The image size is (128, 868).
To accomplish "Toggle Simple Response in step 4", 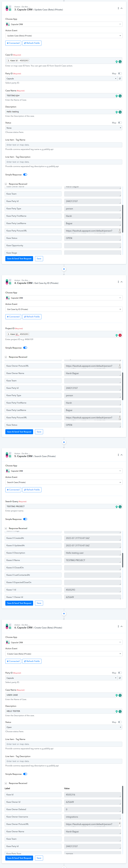I will pos(25,348).
